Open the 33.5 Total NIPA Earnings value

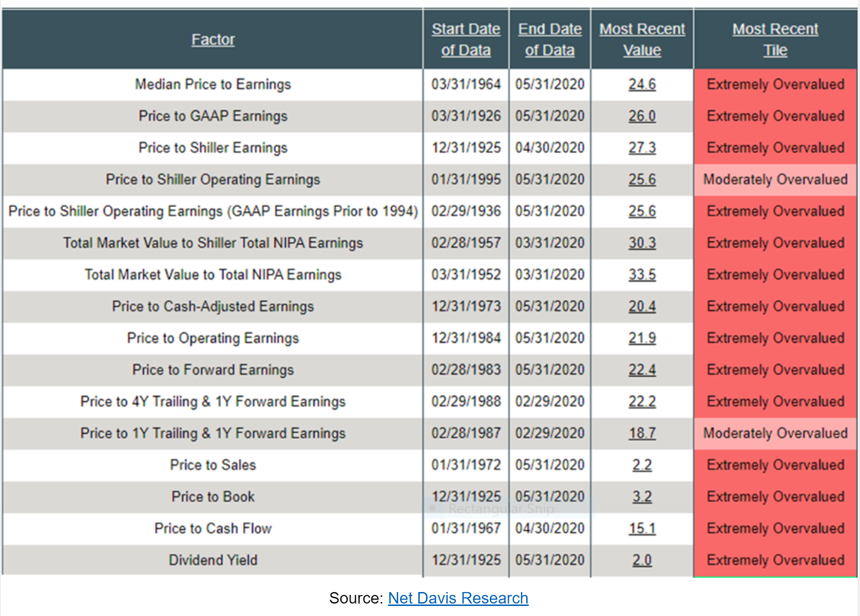pyautogui.click(x=642, y=274)
